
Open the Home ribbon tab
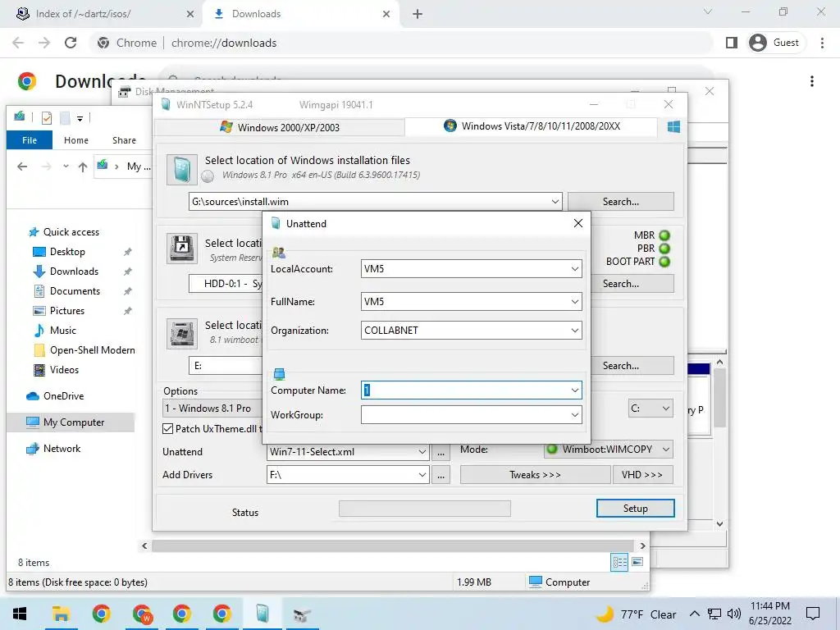(76, 140)
